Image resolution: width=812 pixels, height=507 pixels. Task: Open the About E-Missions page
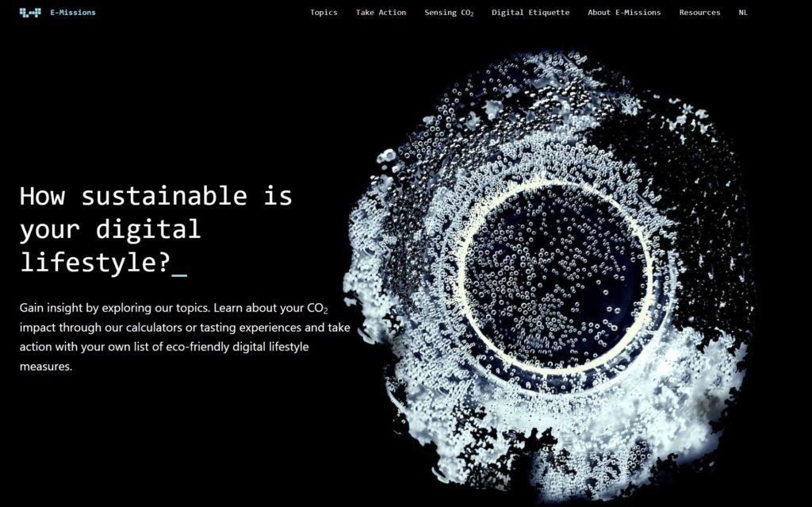pos(624,13)
